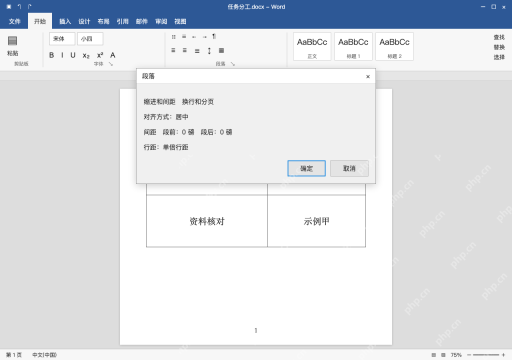512x360 pixels.
Task: Click the bullet list icon
Action: [173, 37]
